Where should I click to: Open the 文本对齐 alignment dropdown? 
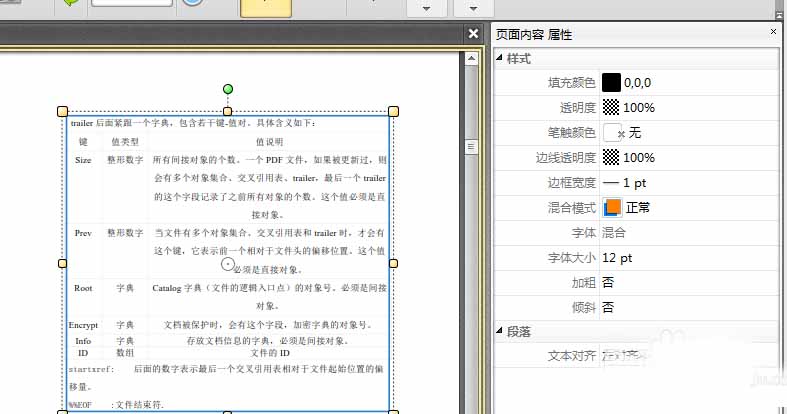click(690, 356)
